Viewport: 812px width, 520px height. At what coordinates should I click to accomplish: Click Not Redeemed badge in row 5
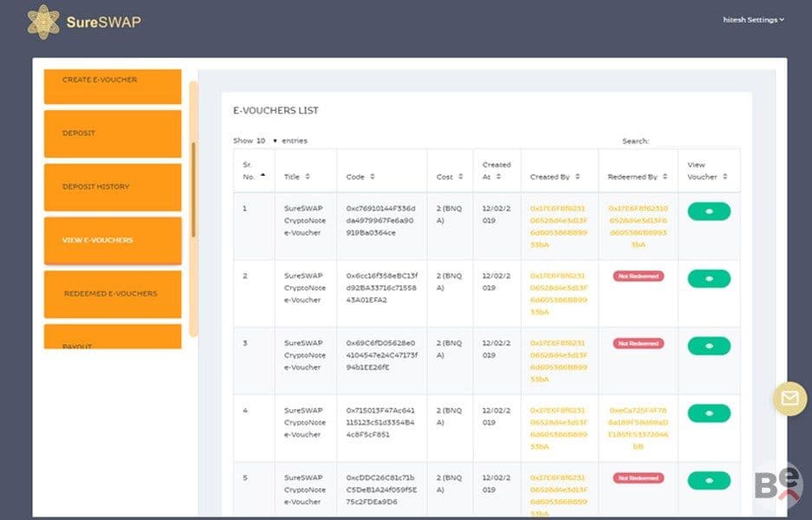click(638, 478)
